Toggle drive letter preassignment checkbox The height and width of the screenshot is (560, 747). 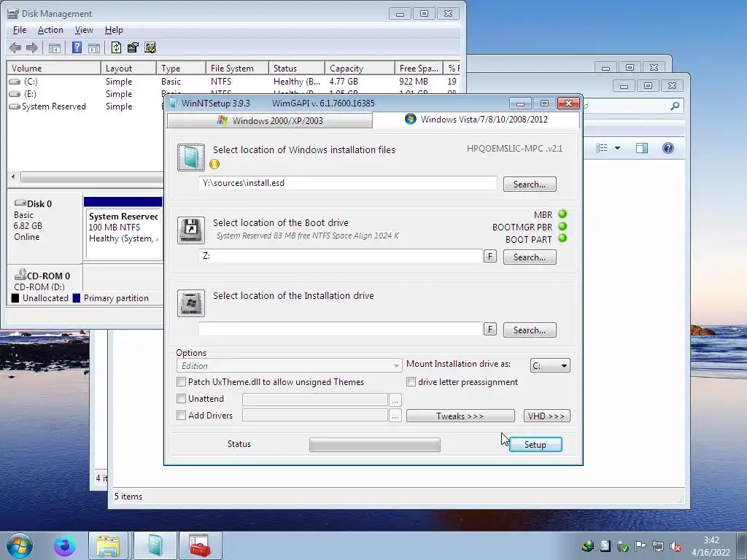411,382
